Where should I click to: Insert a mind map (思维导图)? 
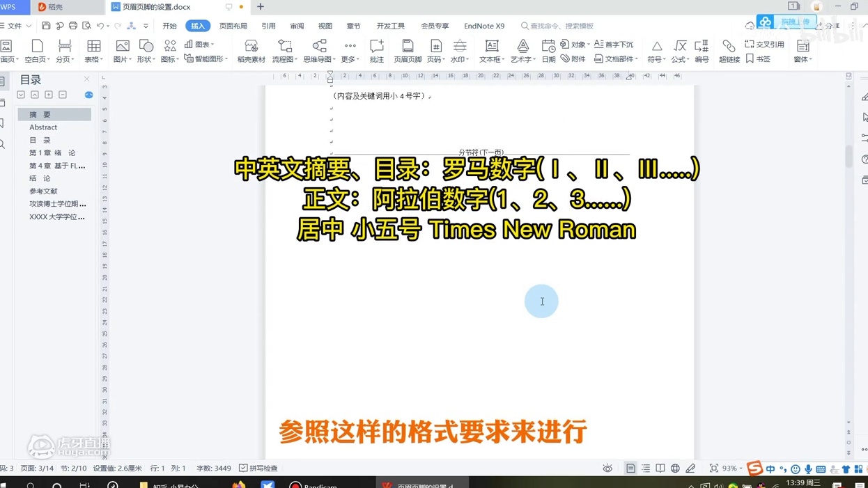(x=319, y=51)
